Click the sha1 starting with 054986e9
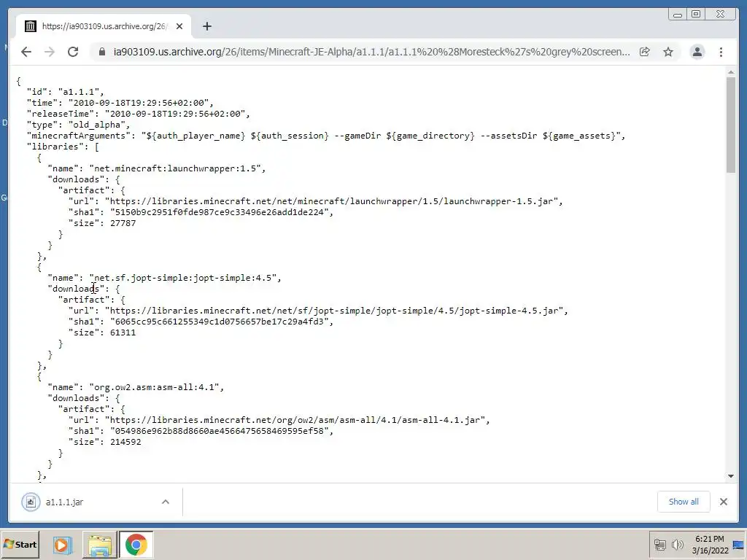The width and height of the screenshot is (747, 560). (219, 432)
